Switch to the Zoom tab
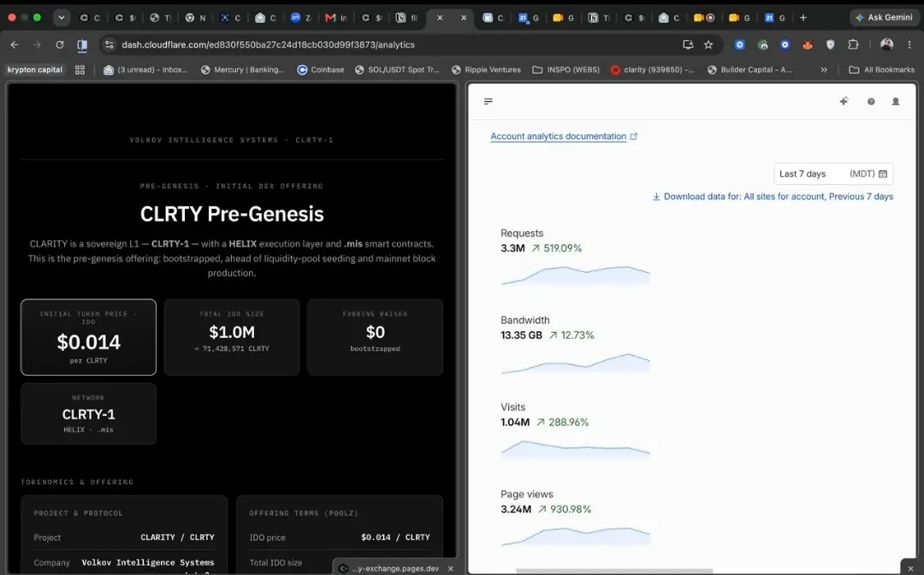 click(x=300, y=18)
